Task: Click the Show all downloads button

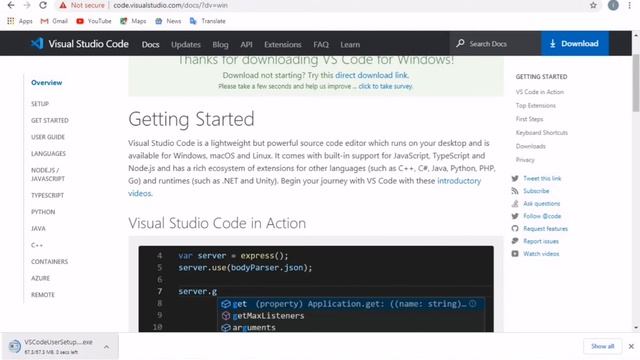Action: click(x=602, y=346)
